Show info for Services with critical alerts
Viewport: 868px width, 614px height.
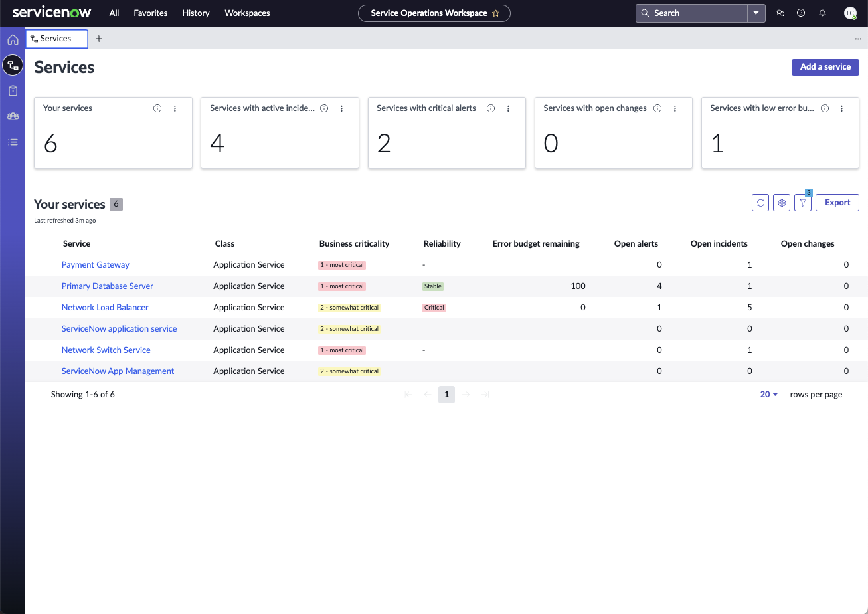click(x=491, y=108)
